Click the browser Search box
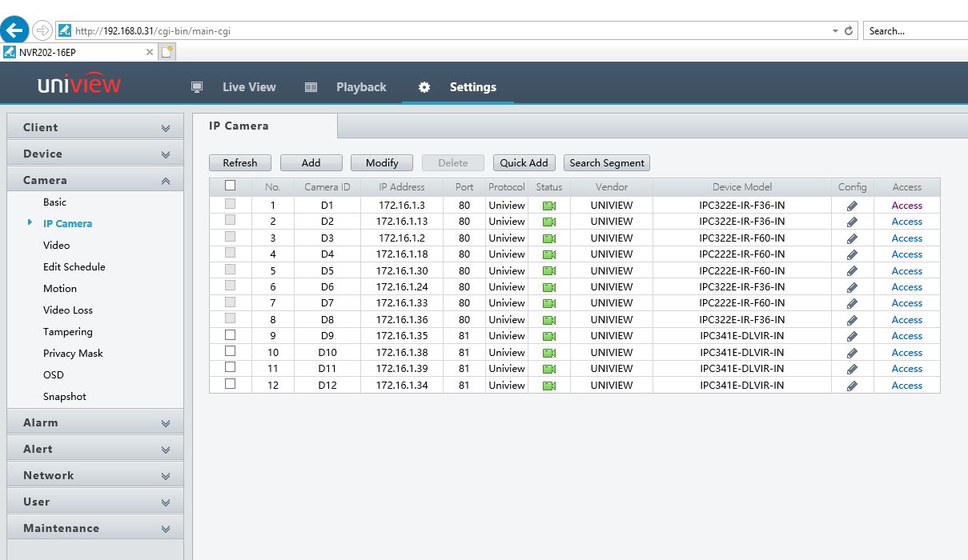This screenshot has width=968, height=560. coord(915,31)
